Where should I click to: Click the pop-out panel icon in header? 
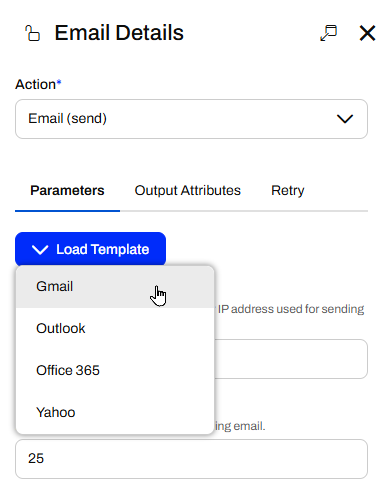click(x=328, y=33)
